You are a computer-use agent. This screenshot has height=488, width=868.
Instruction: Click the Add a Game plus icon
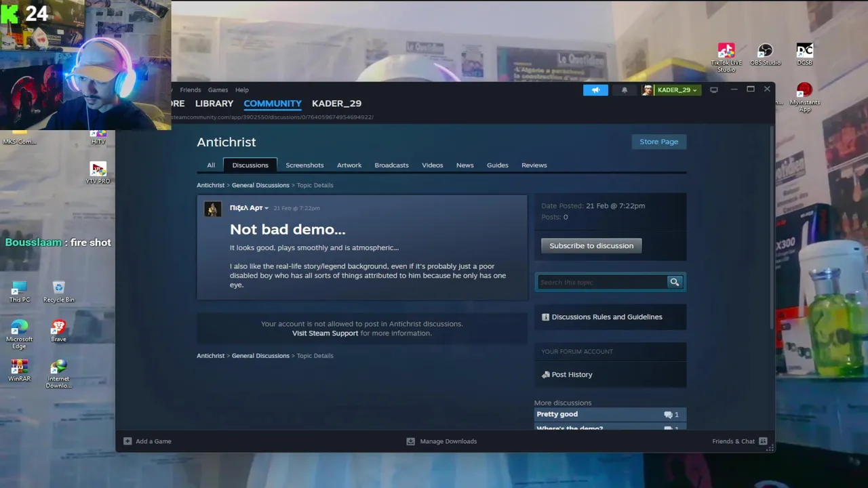coord(127,441)
